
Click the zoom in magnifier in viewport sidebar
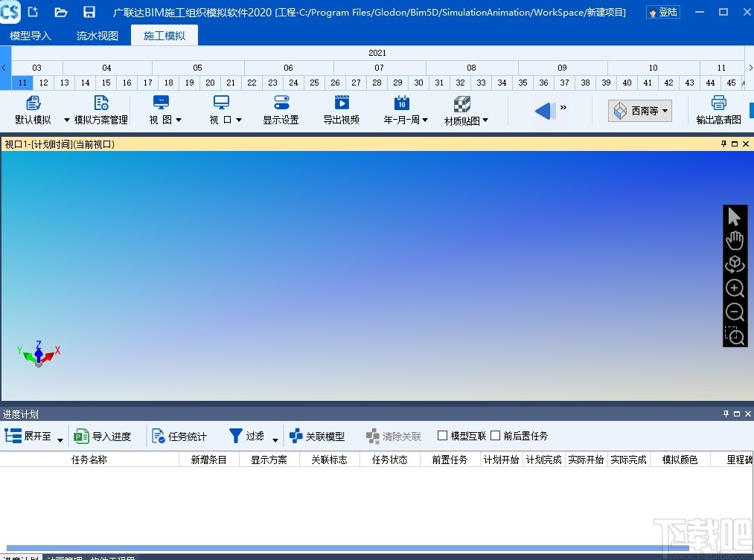coord(735,289)
